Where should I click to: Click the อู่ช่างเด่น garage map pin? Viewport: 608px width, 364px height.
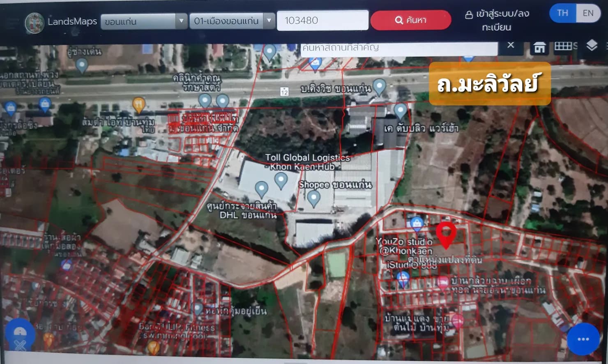click(x=82, y=65)
